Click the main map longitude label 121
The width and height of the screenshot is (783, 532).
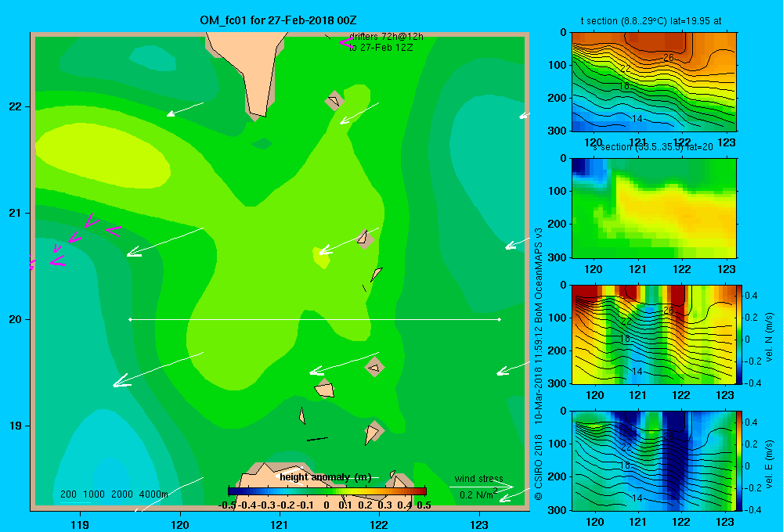click(280, 524)
